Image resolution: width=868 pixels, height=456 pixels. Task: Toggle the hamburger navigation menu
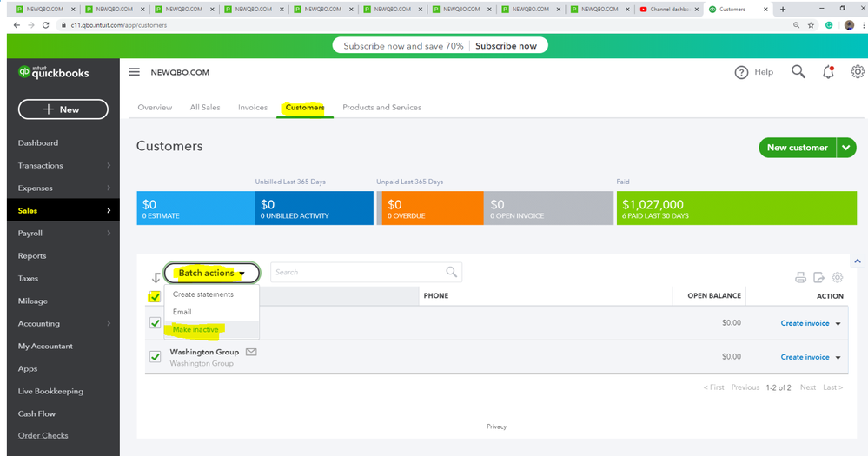134,72
